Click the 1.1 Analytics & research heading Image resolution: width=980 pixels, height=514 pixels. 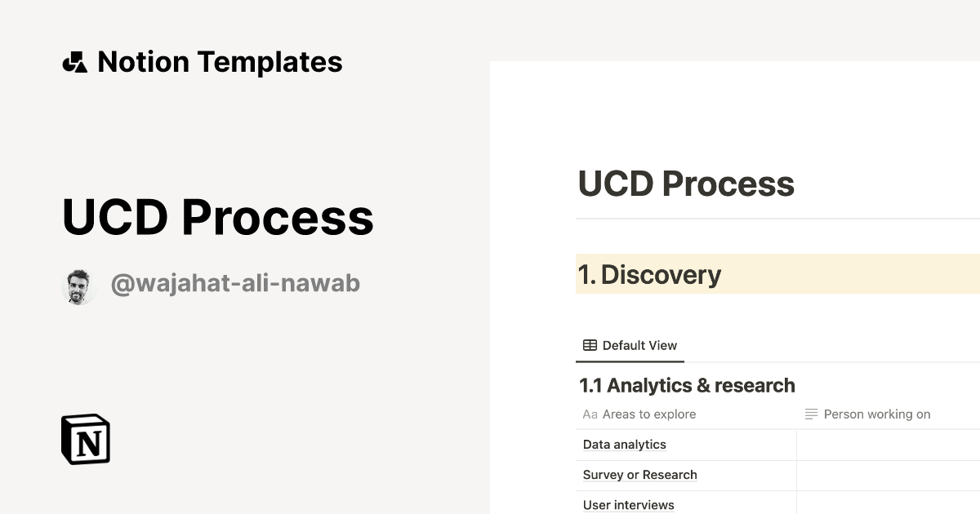tap(687, 385)
